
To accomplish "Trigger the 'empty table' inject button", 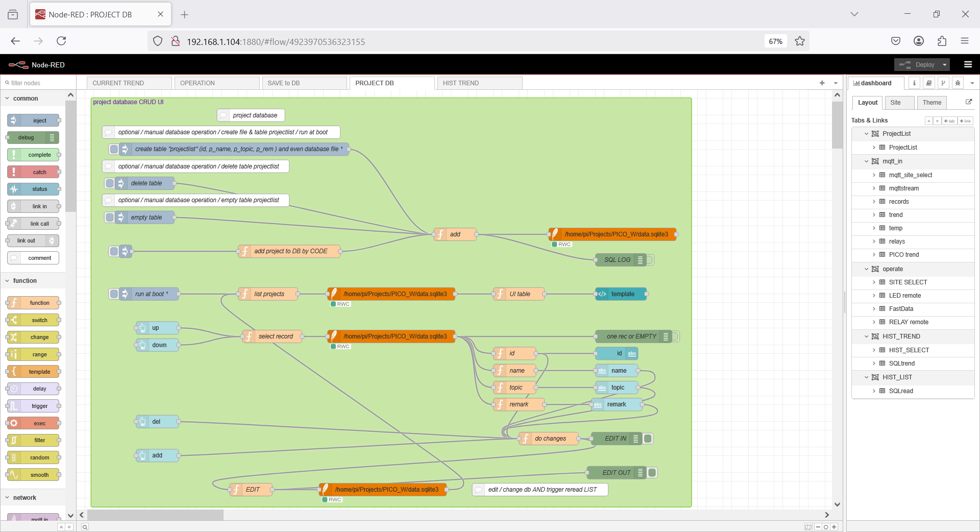I will 110,217.
